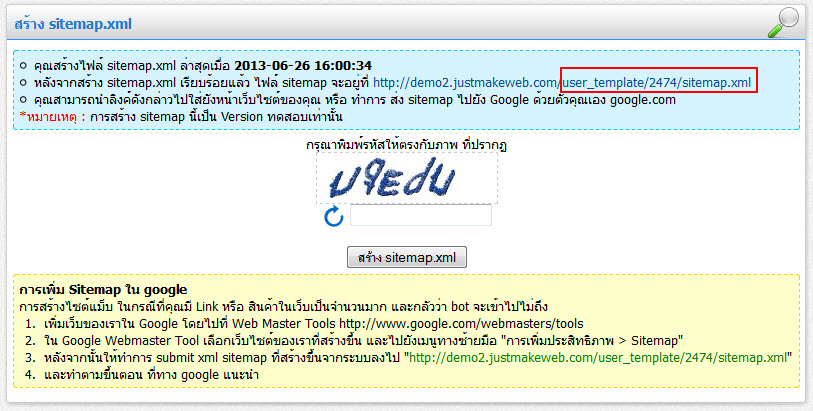Click the สร้าง sitemap.xml page heading
Image resolution: width=813 pixels, height=411 pixels.
point(73,24)
